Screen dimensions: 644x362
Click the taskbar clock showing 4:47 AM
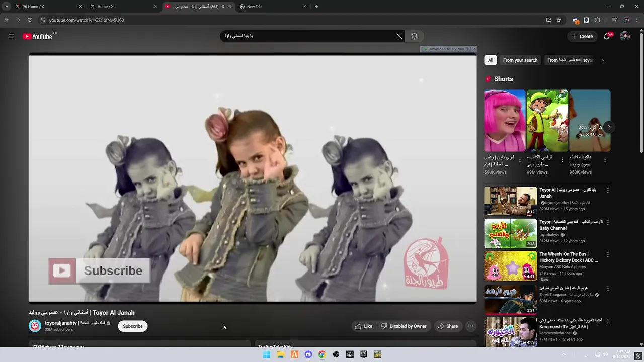tap(622, 354)
